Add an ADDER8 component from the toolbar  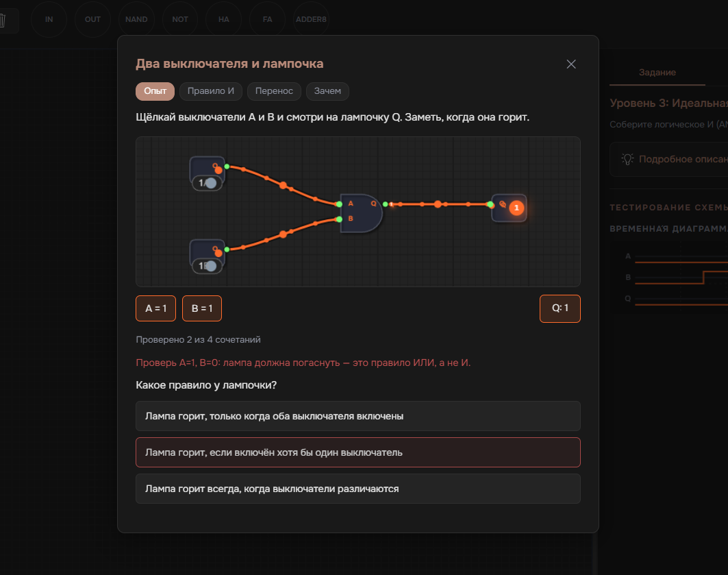311,19
